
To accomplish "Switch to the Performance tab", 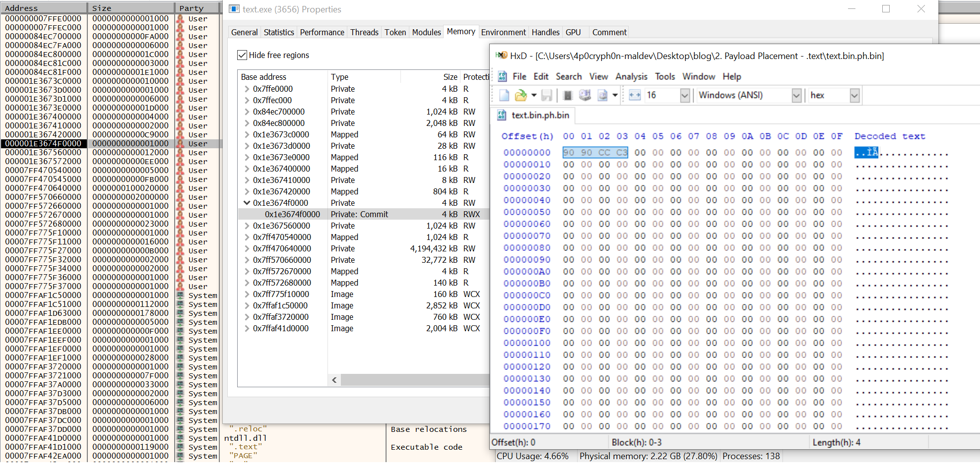I will pos(322,32).
